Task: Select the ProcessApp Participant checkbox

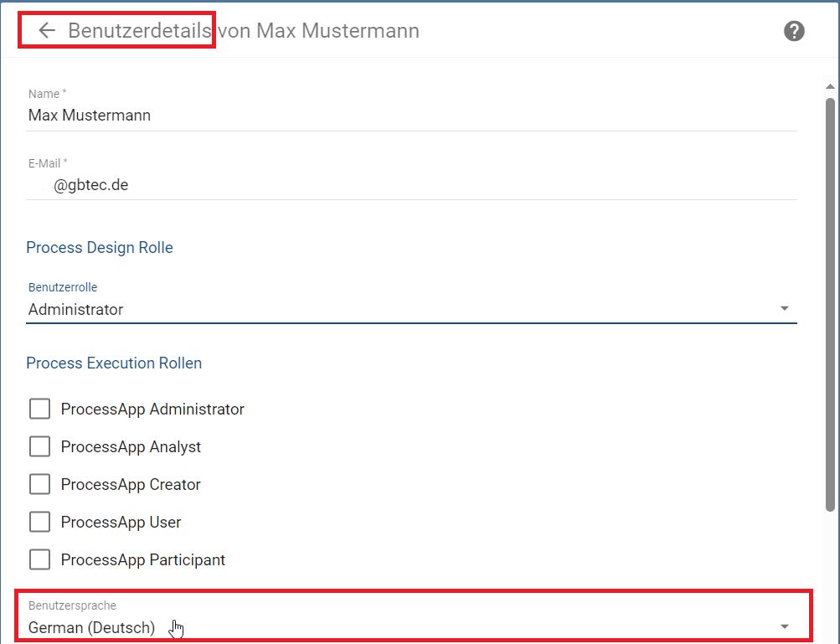Action: point(39,559)
